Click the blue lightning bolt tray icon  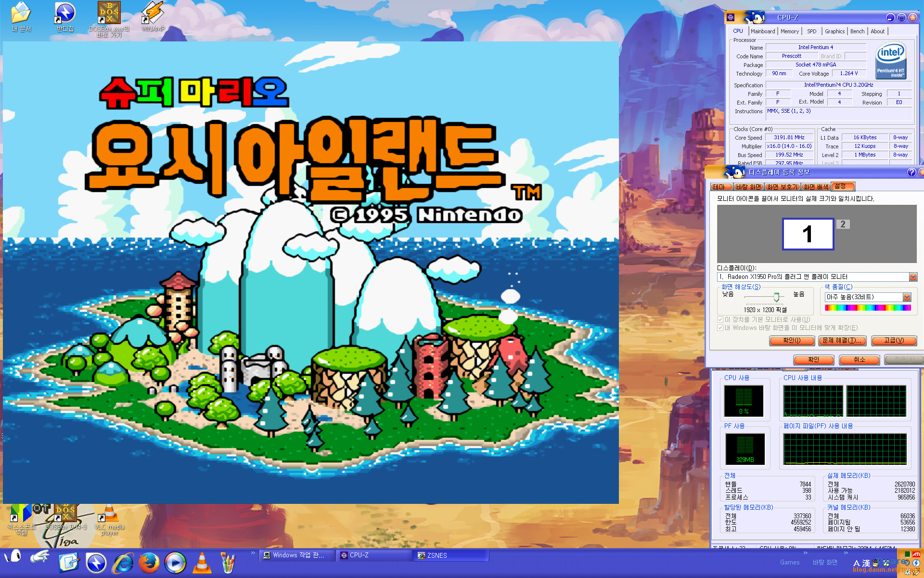(x=916, y=563)
